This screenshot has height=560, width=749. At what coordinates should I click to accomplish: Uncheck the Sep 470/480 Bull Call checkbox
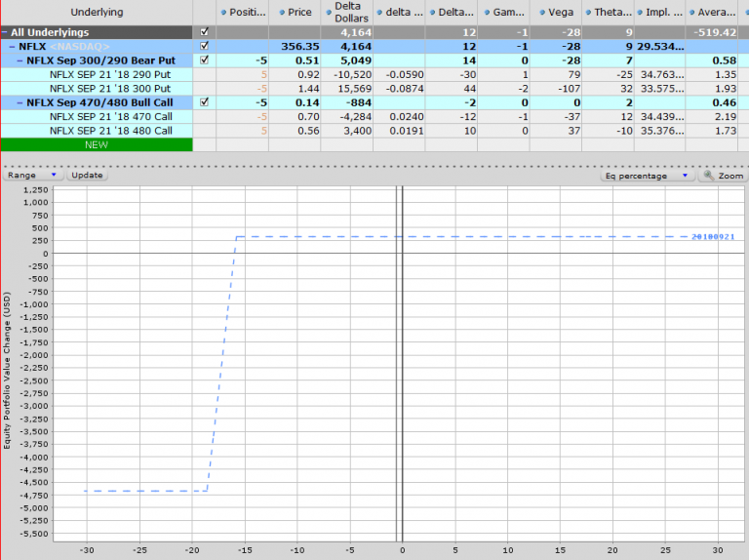[204, 101]
